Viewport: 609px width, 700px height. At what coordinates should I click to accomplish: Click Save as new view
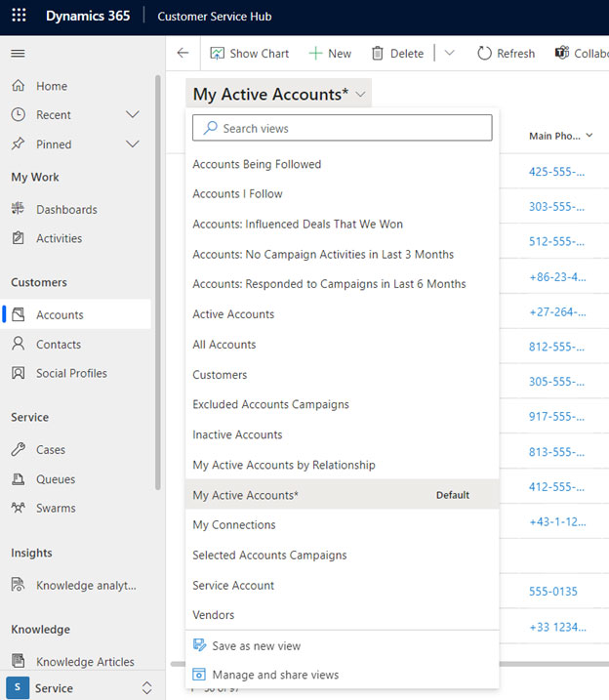[256, 645]
